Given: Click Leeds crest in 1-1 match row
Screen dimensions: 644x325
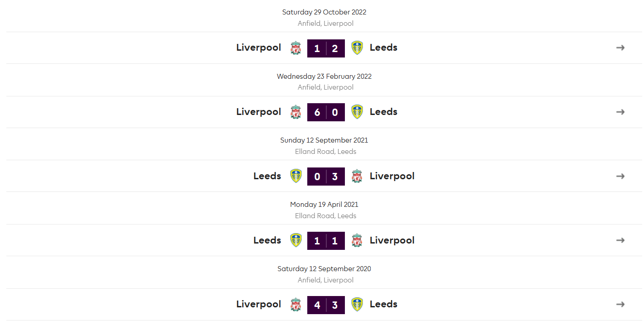Looking at the screenshot, I should click(296, 240).
